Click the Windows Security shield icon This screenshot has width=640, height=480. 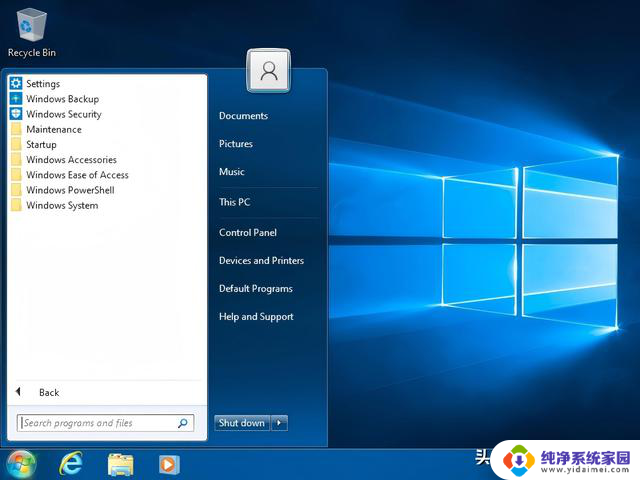(x=16, y=113)
